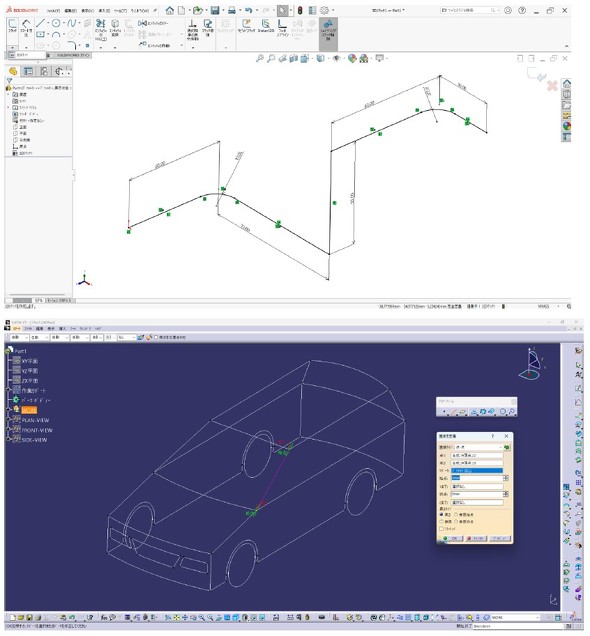590x636 pixels.
Task: Expand the PLAN-VIEW node in CATIA tree
Action: point(9,420)
